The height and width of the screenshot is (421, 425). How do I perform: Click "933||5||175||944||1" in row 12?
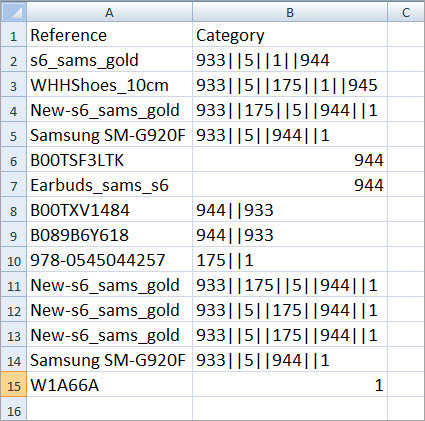290,310
